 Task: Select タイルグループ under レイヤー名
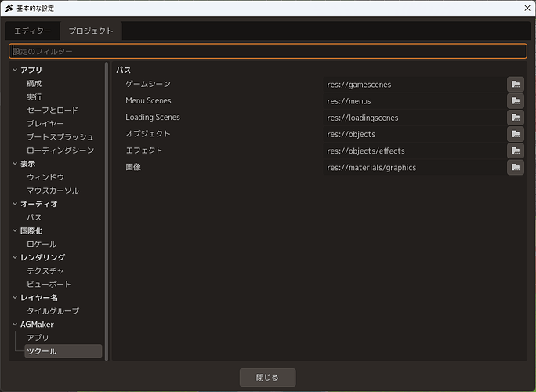53,311
